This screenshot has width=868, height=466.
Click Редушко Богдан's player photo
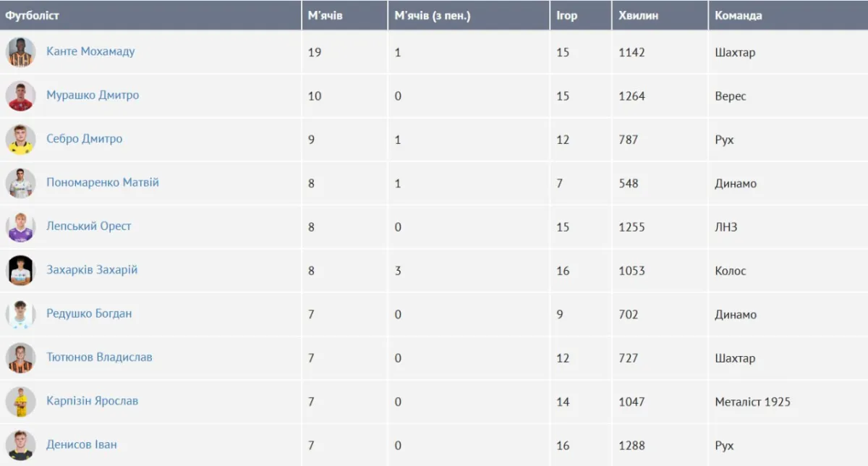pyautogui.click(x=21, y=314)
